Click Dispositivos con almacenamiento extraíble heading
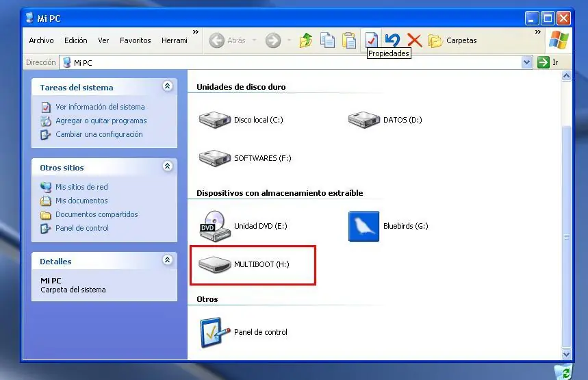588x380 pixels. click(x=280, y=193)
